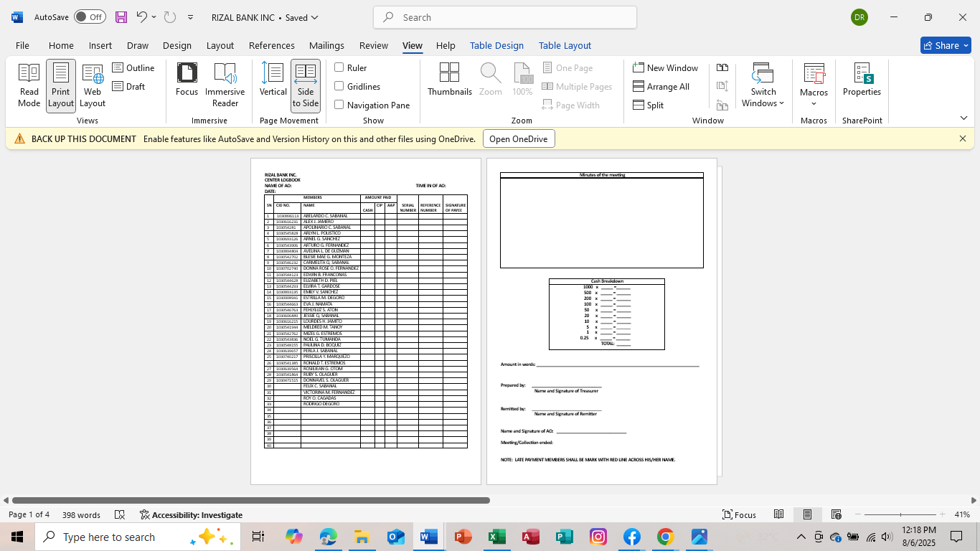Viewport: 980px width, 551px height.
Task: Launch Immersive Reader
Action: (225, 85)
